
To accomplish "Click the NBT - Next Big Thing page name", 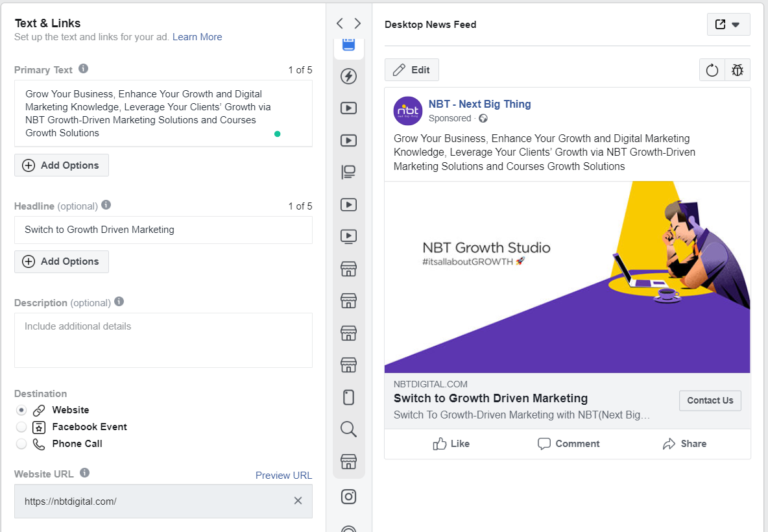I will [479, 104].
